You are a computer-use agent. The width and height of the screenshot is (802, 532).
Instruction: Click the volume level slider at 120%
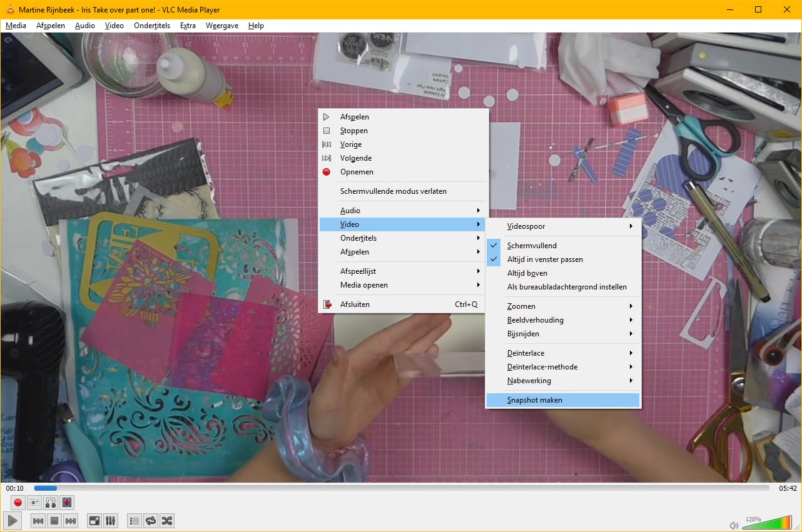(x=766, y=523)
